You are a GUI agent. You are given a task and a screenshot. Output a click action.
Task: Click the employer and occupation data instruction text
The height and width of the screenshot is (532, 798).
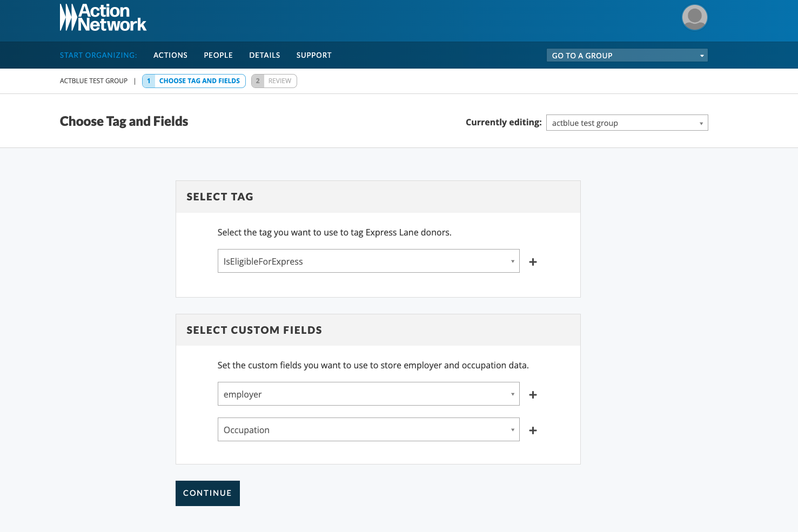click(373, 365)
